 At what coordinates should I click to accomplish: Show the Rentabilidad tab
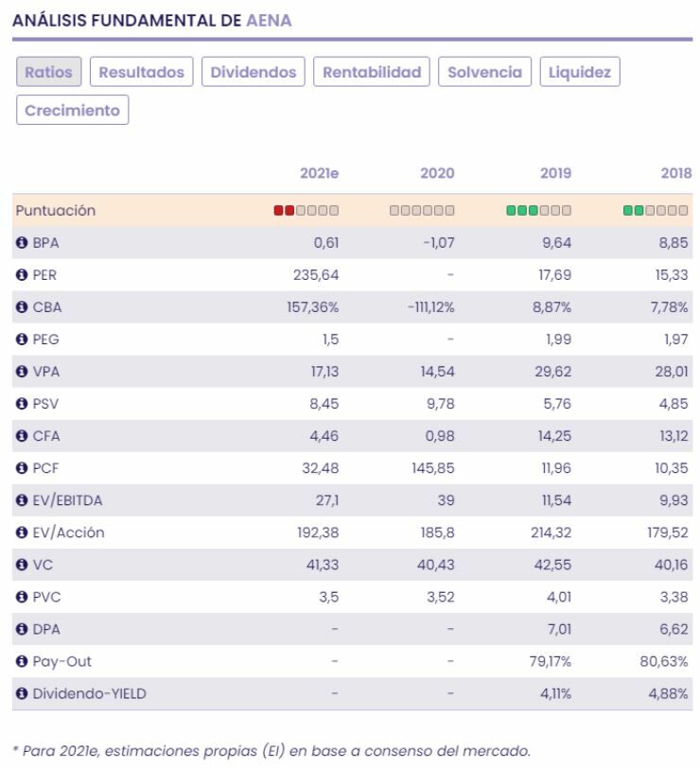(x=372, y=73)
